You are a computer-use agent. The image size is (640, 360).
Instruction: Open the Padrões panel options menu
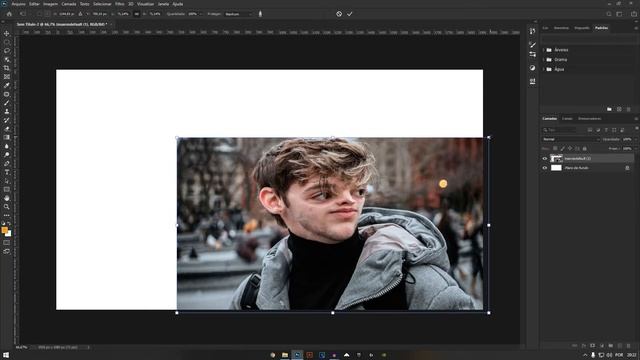pos(636,28)
